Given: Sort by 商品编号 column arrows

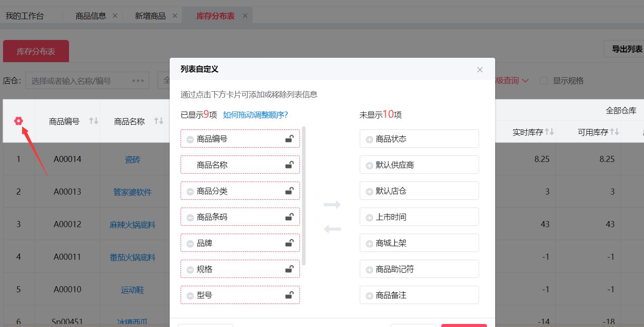Looking at the screenshot, I should (94, 121).
